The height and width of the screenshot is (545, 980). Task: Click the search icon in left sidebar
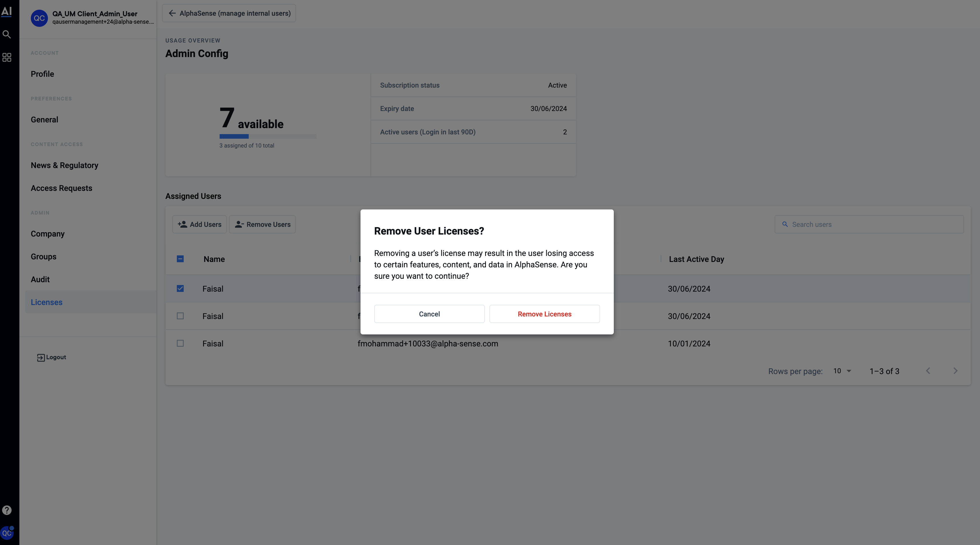click(7, 35)
